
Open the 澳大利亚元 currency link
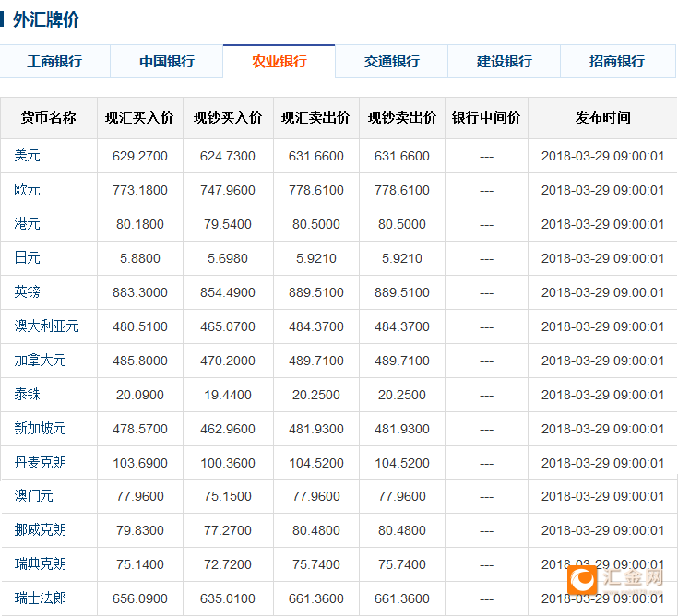[x=46, y=326]
